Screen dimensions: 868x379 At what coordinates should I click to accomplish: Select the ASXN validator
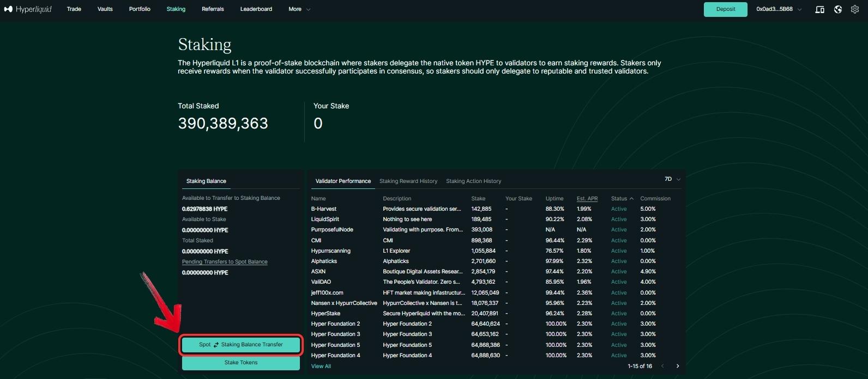[x=318, y=272]
